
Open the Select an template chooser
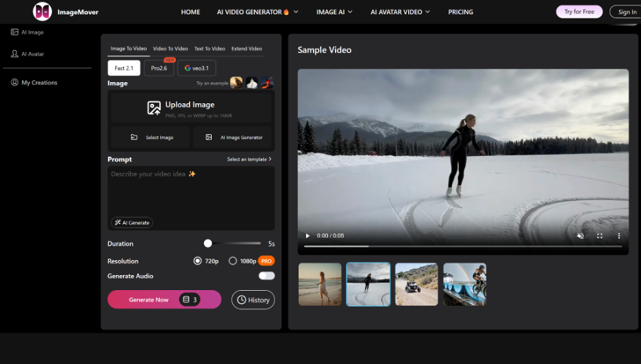click(249, 159)
